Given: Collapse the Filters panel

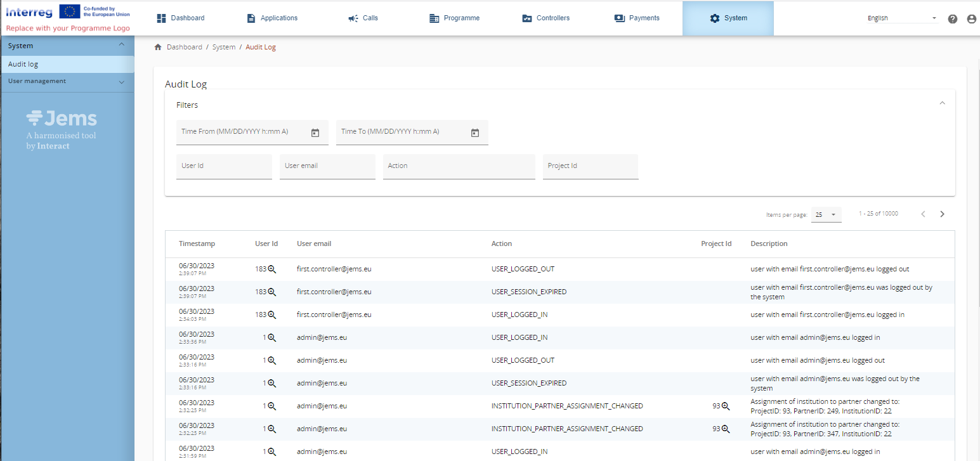Looking at the screenshot, I should (942, 103).
